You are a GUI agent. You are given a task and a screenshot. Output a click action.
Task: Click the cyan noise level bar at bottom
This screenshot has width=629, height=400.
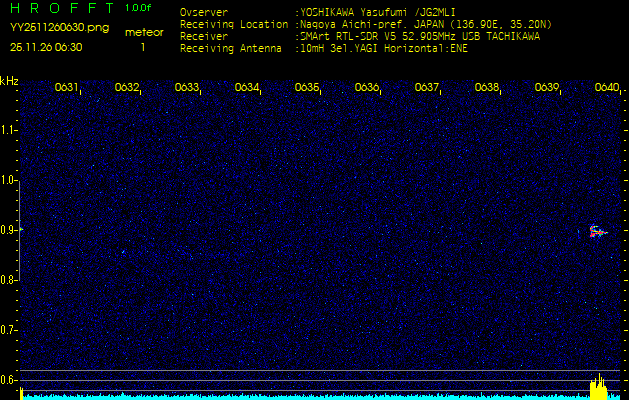(x=300, y=396)
